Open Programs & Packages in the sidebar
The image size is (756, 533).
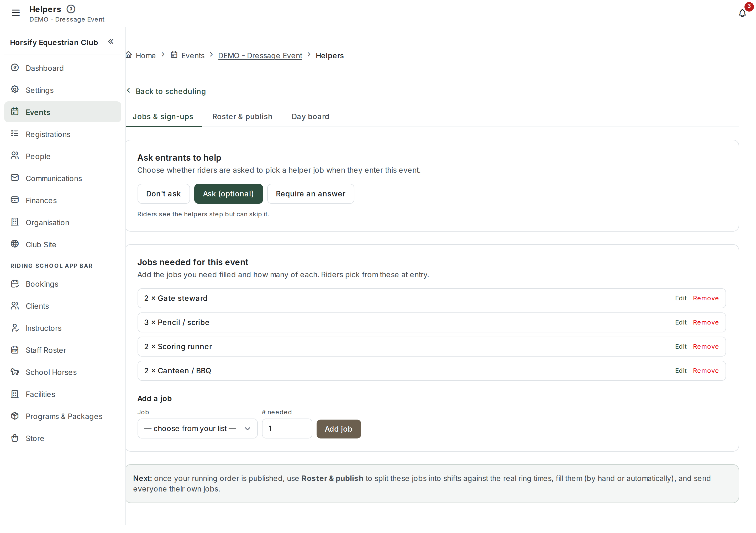[62, 417]
